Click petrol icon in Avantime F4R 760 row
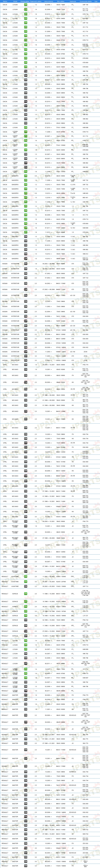This screenshot has width=100, height=868. coord(26,577)
